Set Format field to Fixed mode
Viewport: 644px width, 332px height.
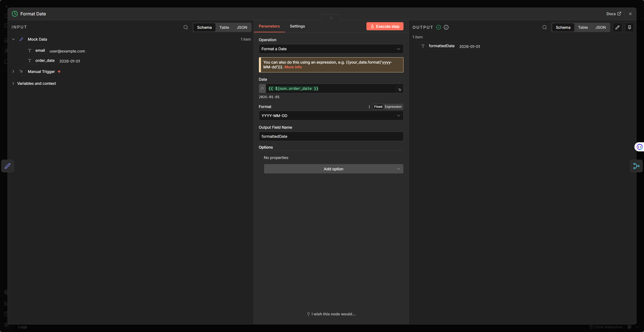click(378, 107)
